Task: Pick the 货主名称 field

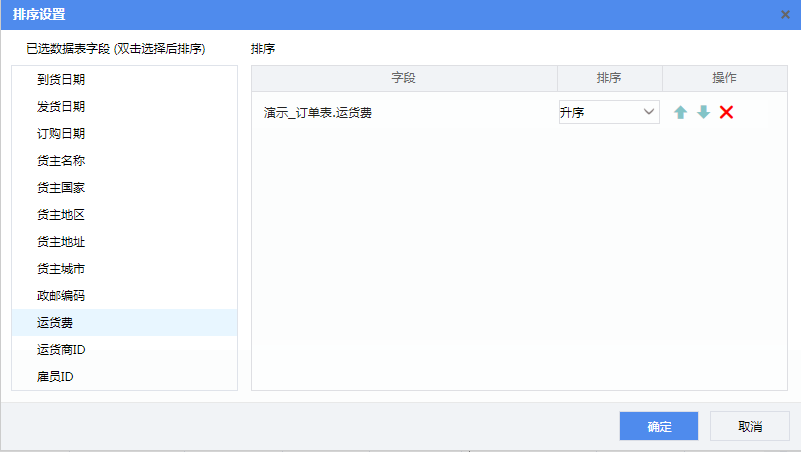Action: tap(61, 161)
